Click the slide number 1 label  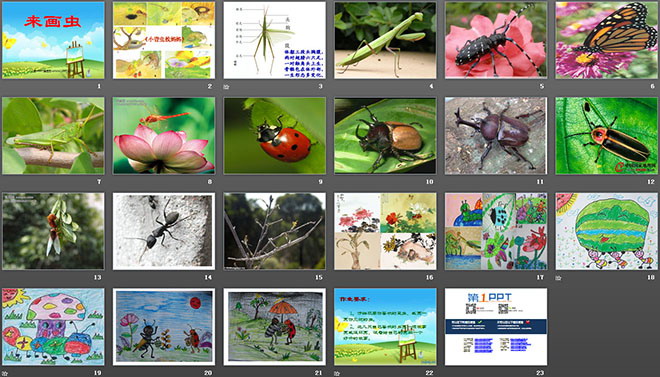(x=99, y=86)
